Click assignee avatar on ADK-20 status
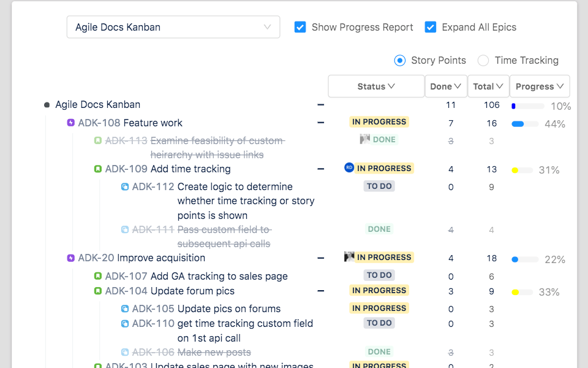The image size is (588, 368). click(349, 257)
